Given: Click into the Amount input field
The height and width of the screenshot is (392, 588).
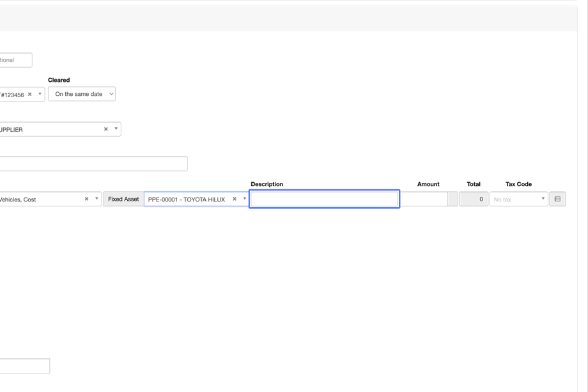Looking at the screenshot, I should (x=424, y=199).
